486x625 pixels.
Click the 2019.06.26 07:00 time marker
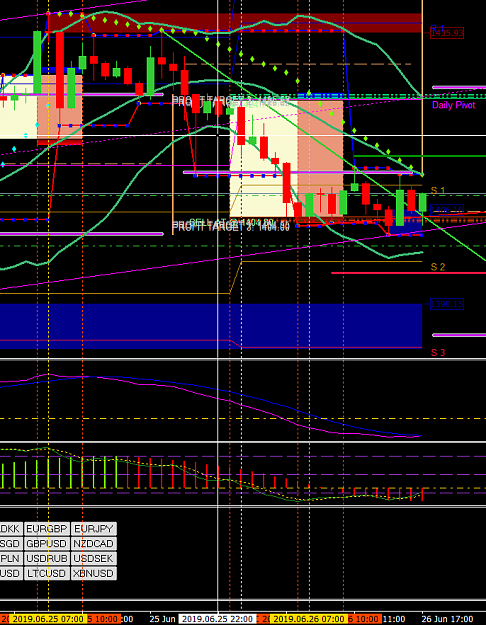tap(309, 619)
